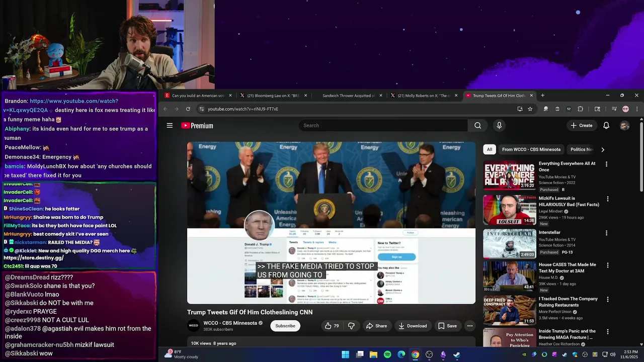Open Microsoft Edge from taskbar
The height and width of the screenshot is (362, 644).
coord(401,354)
